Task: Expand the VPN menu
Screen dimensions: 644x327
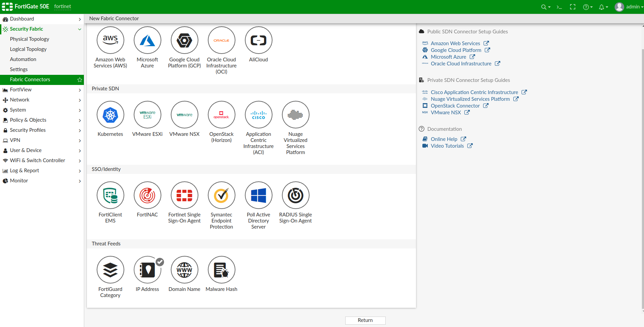Action: pos(42,140)
